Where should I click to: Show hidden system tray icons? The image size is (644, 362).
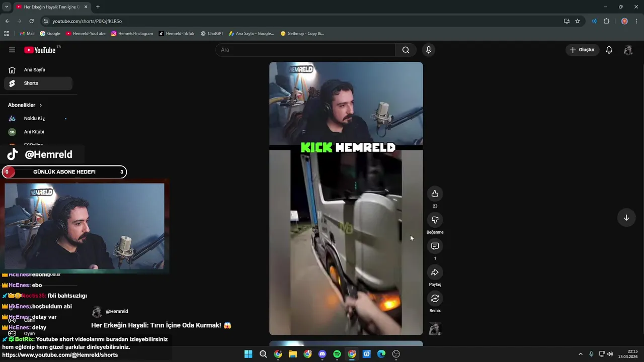580,354
